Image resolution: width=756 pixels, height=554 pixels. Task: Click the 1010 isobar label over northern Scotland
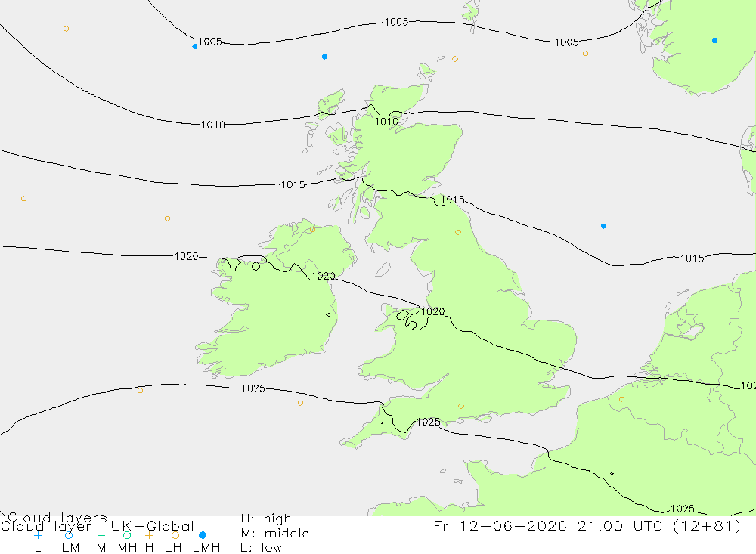[386, 122]
